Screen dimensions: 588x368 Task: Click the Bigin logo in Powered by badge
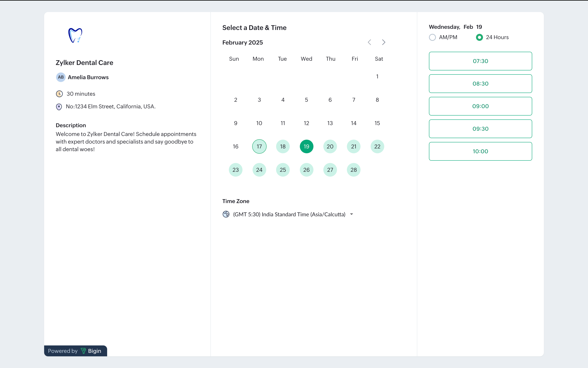83,351
